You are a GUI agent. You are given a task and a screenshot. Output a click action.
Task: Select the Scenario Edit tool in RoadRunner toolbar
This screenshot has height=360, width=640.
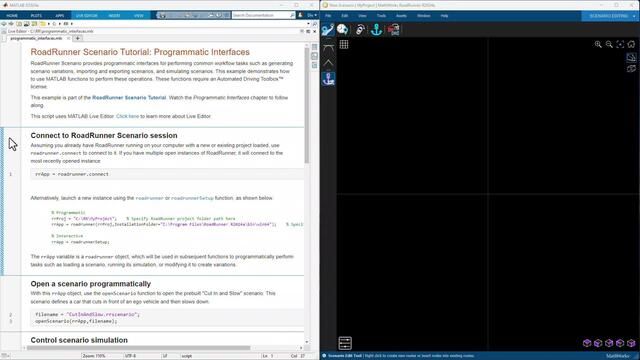coord(328,29)
